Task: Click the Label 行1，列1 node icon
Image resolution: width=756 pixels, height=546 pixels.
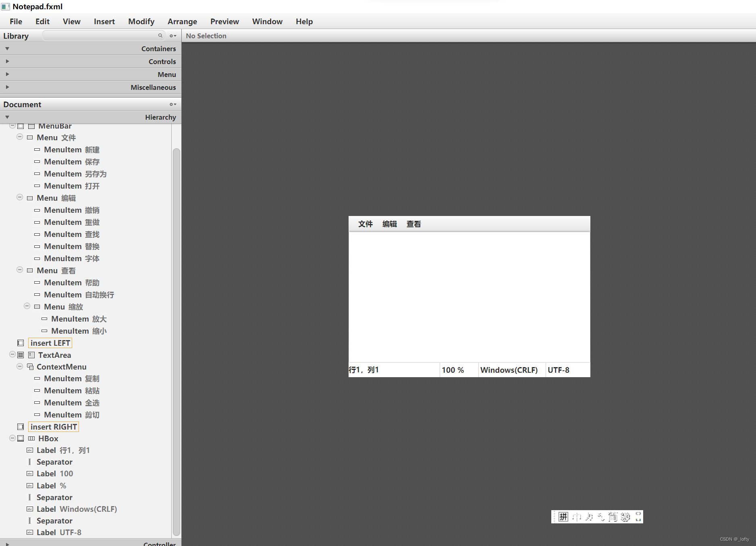Action: click(30, 450)
